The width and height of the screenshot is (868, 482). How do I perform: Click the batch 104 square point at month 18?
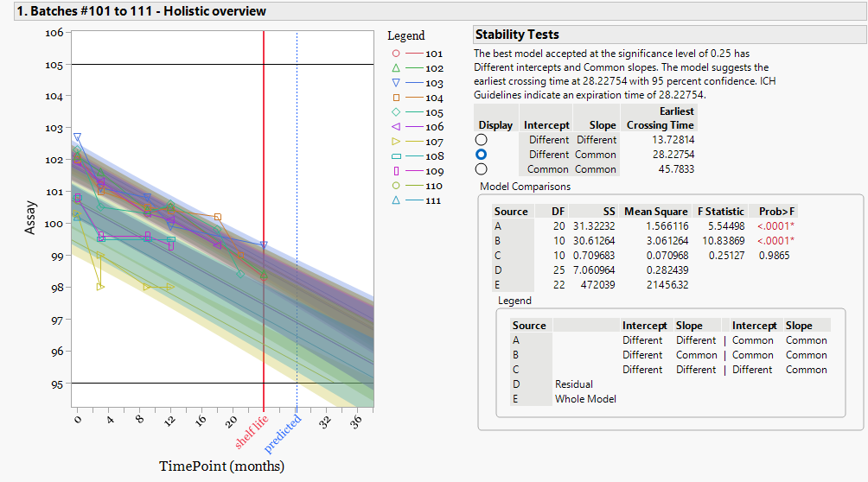pos(218,217)
